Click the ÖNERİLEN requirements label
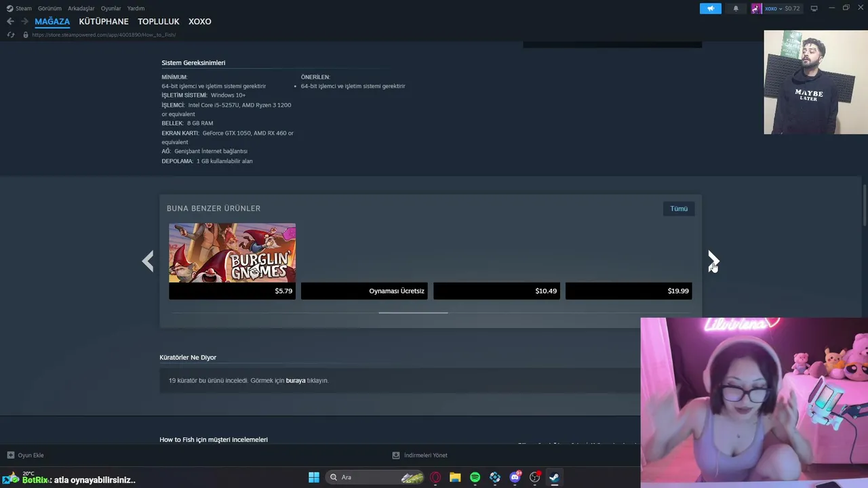This screenshot has width=868, height=488. 315,77
